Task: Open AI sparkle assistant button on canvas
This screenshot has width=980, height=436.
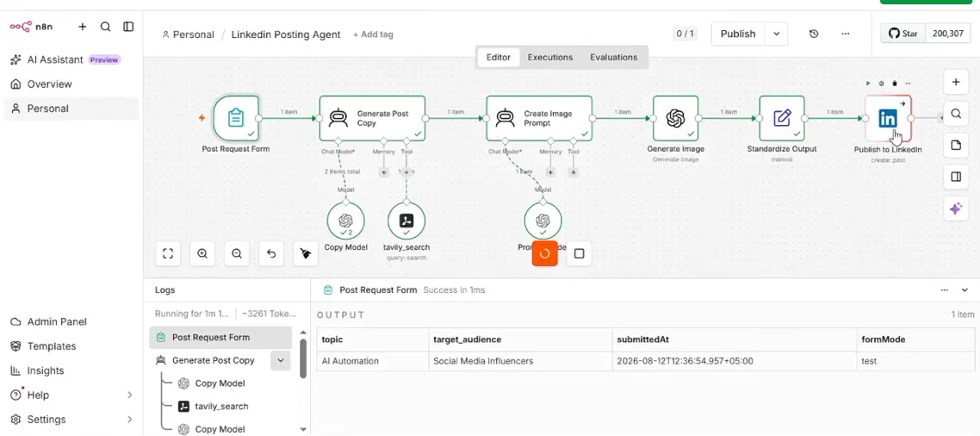Action: [956, 209]
